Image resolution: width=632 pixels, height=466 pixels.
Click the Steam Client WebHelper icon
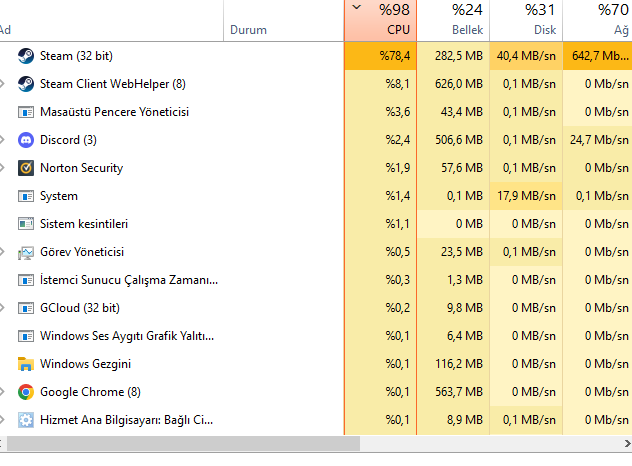pos(26,84)
